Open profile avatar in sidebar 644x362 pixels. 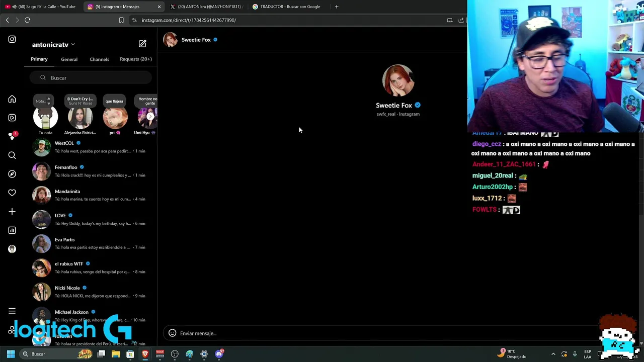(12, 249)
